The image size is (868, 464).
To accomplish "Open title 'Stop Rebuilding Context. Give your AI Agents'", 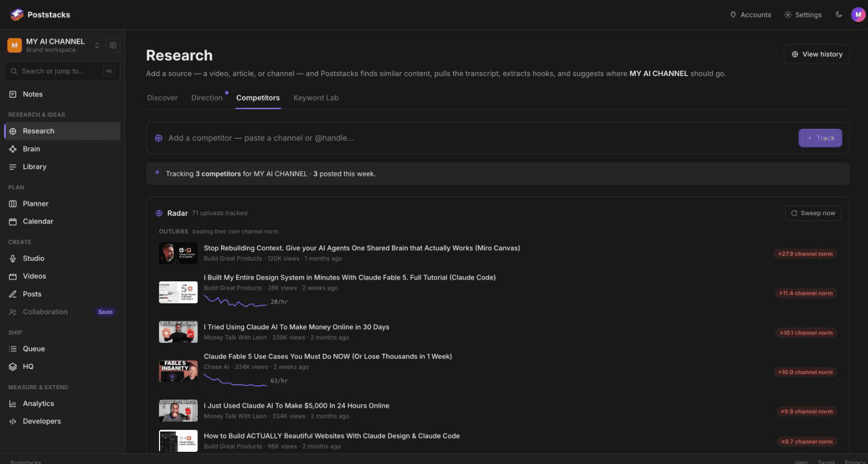I will tap(362, 248).
